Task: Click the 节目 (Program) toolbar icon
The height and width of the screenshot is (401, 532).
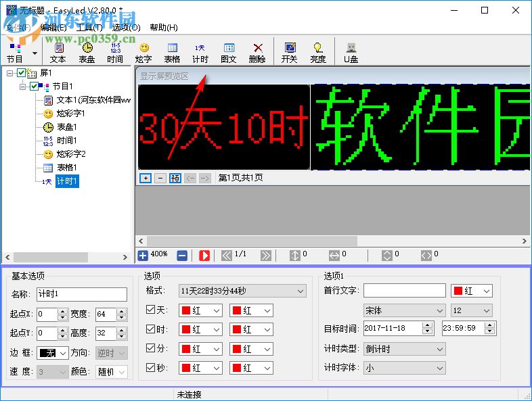Action: [x=15, y=53]
